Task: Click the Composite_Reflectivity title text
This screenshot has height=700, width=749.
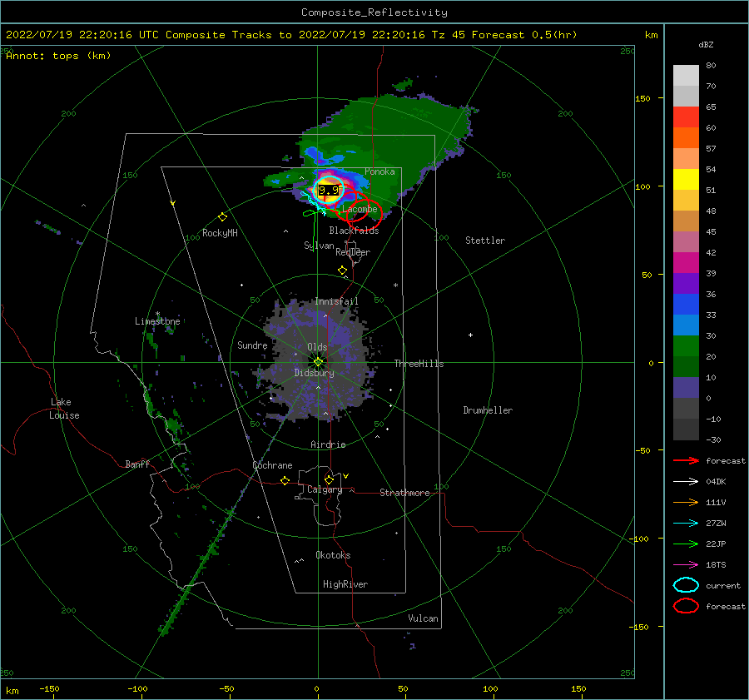Action: 374,12
